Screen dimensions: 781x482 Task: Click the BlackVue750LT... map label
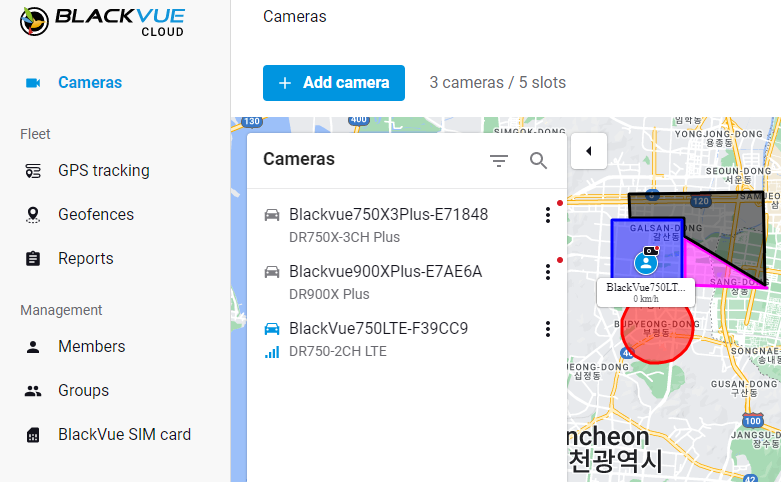click(x=646, y=293)
